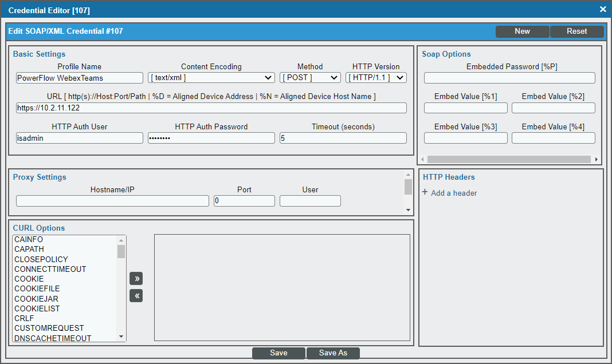Image resolution: width=612 pixels, height=364 pixels.
Task: Click the Embedded Password field
Action: pyautogui.click(x=509, y=78)
